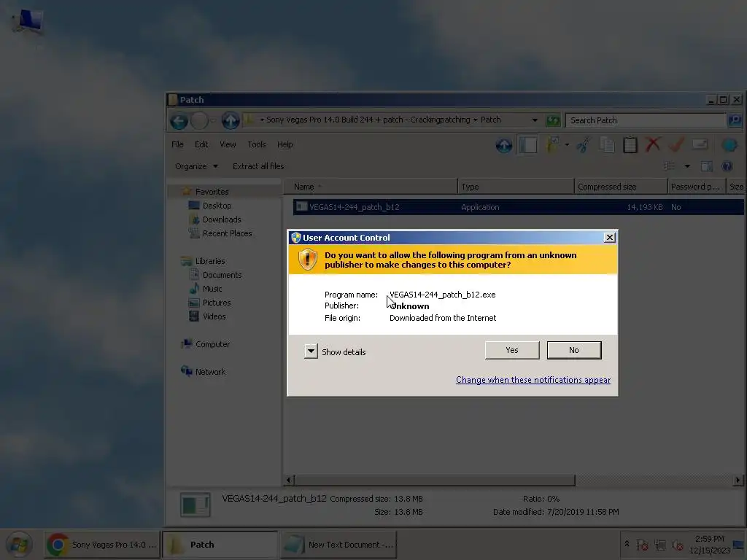Open the Edit menu
747x560 pixels.
click(201, 144)
